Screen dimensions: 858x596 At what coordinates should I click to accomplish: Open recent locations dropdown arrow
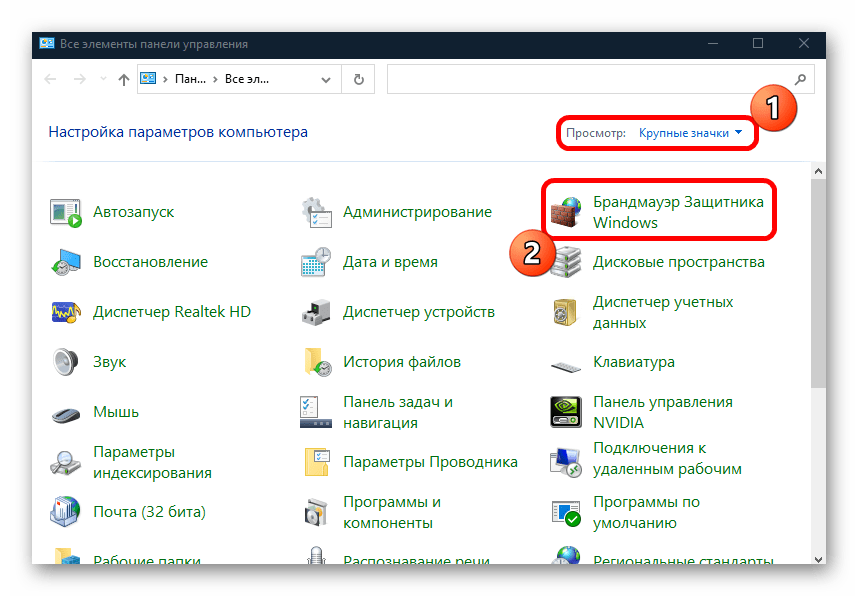103,79
